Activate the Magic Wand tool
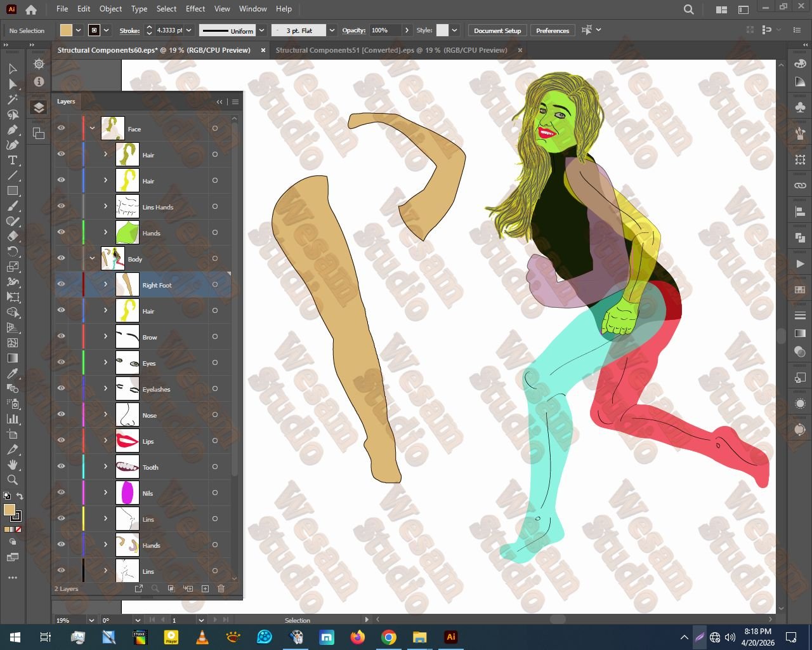Screen dimensions: 812x650 coord(12,99)
